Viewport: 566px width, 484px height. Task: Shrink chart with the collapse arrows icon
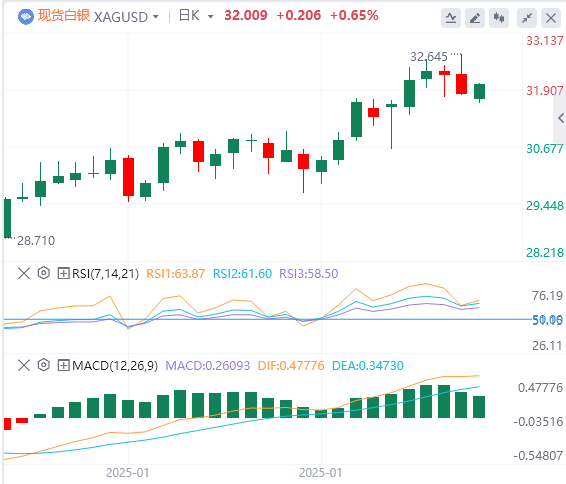[527, 17]
